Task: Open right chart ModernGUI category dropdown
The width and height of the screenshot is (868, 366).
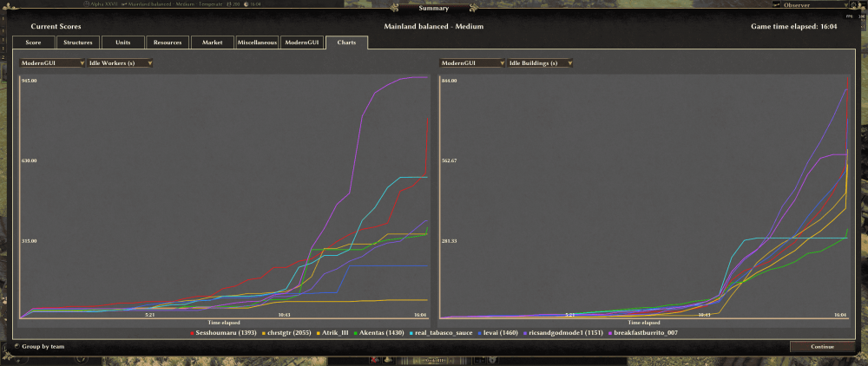Action: coord(472,63)
